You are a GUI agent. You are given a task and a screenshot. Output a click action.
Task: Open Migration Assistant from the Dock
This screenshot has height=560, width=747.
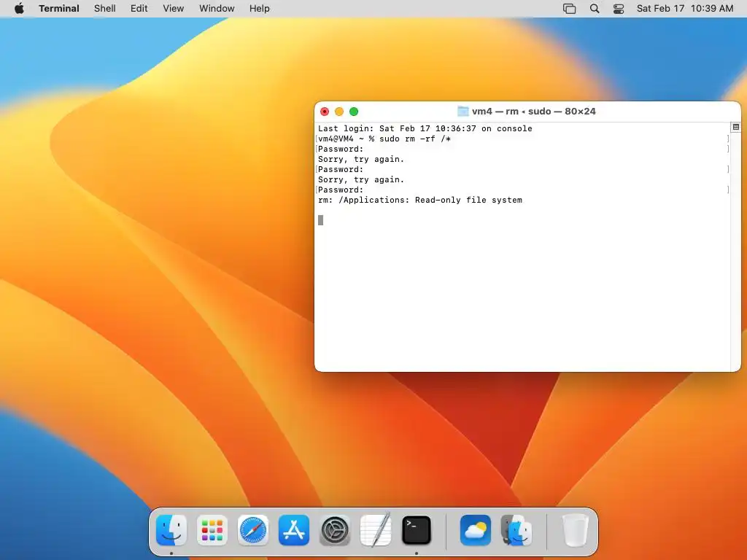click(516, 530)
